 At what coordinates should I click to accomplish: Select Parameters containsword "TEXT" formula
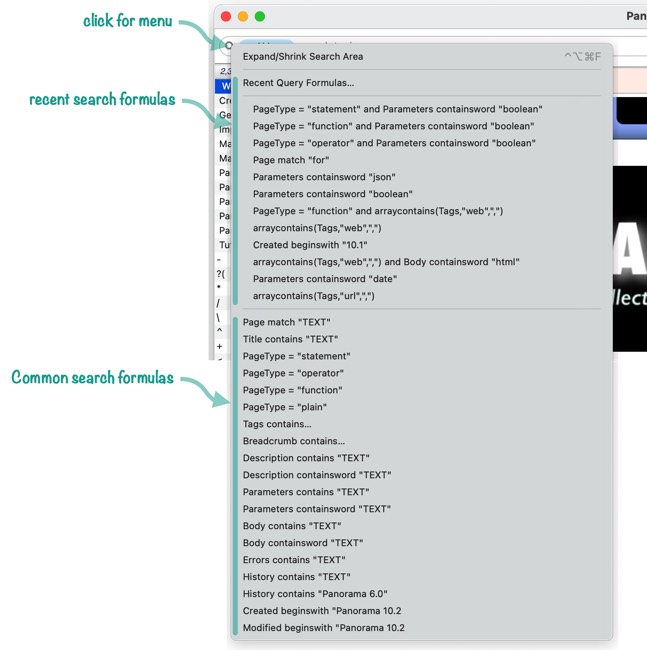pyautogui.click(x=422, y=509)
